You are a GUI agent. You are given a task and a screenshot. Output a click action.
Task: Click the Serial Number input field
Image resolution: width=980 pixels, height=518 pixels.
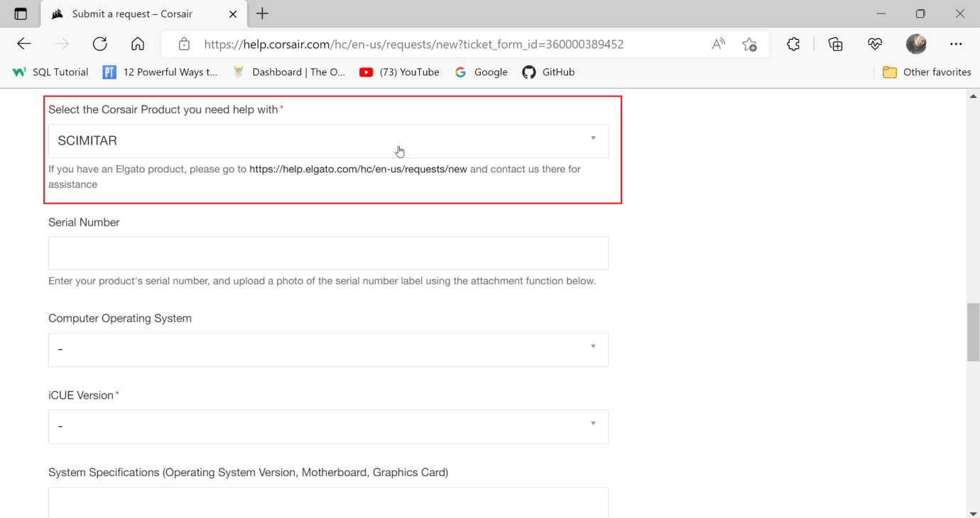click(328, 253)
